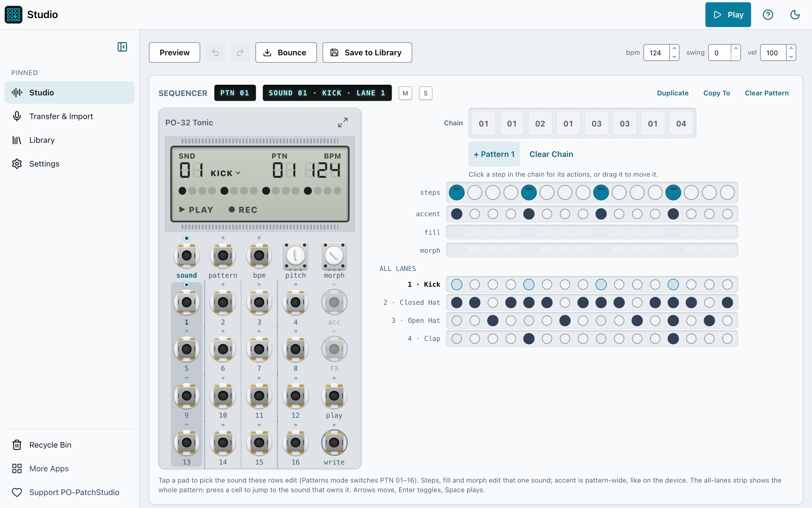Toggle mute M button for lane
The image size is (812, 508).
(x=405, y=93)
